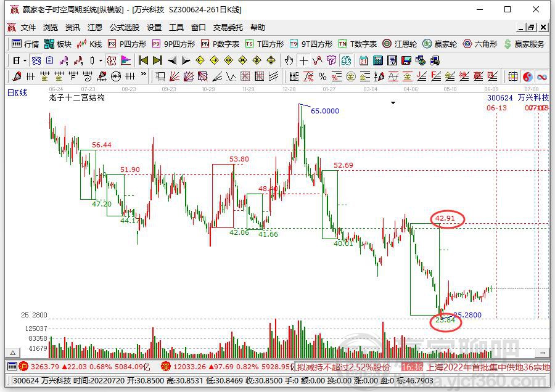Screen dimensions: 555x392
Task: Toggle the red wave points icon
Action: [318, 61]
